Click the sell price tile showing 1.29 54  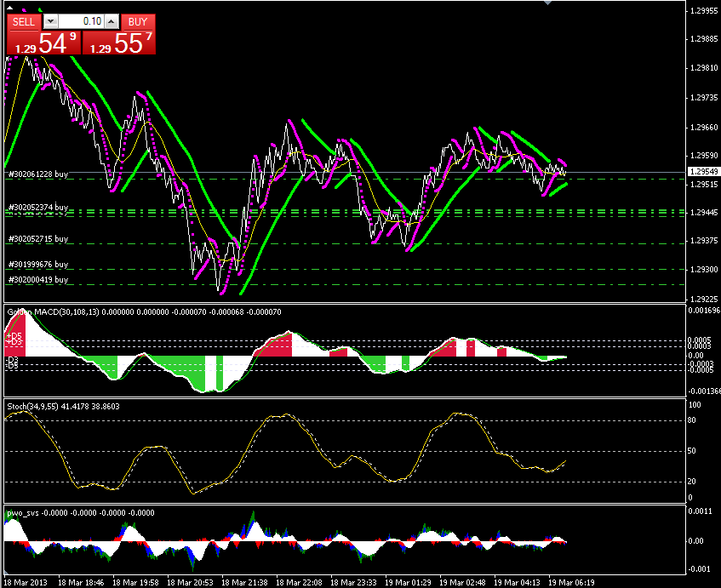coord(44,43)
